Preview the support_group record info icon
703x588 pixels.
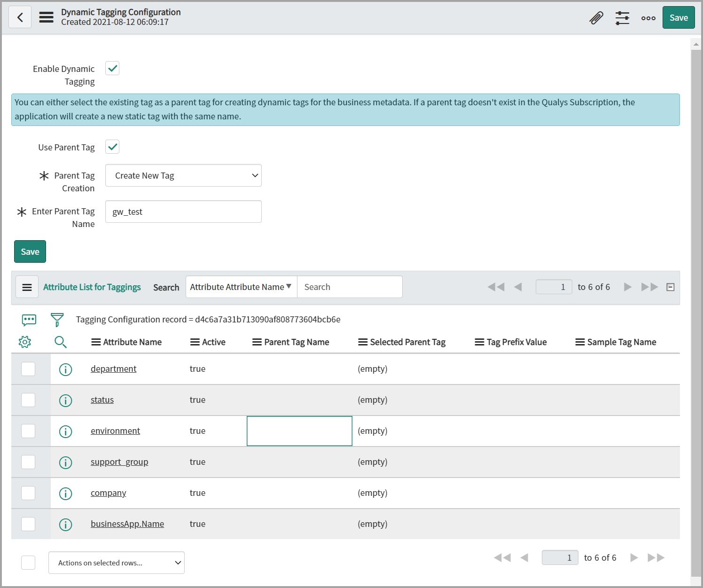(x=66, y=463)
